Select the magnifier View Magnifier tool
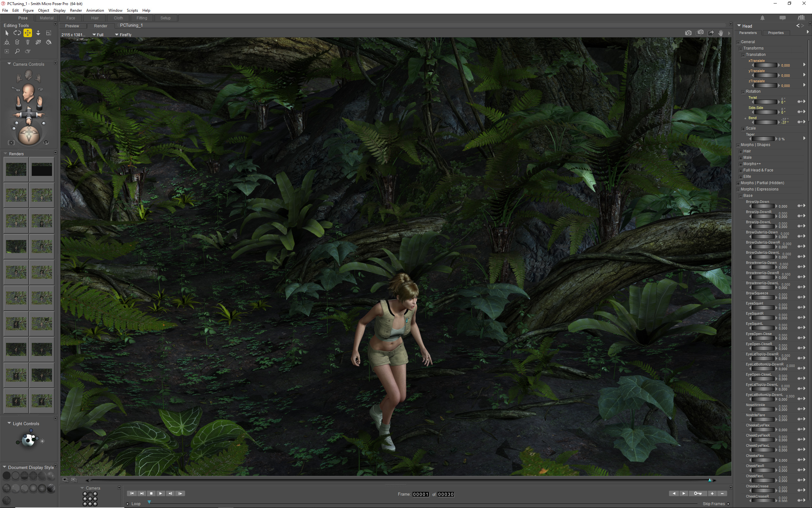Viewport: 812px width, 508px height. (17, 51)
